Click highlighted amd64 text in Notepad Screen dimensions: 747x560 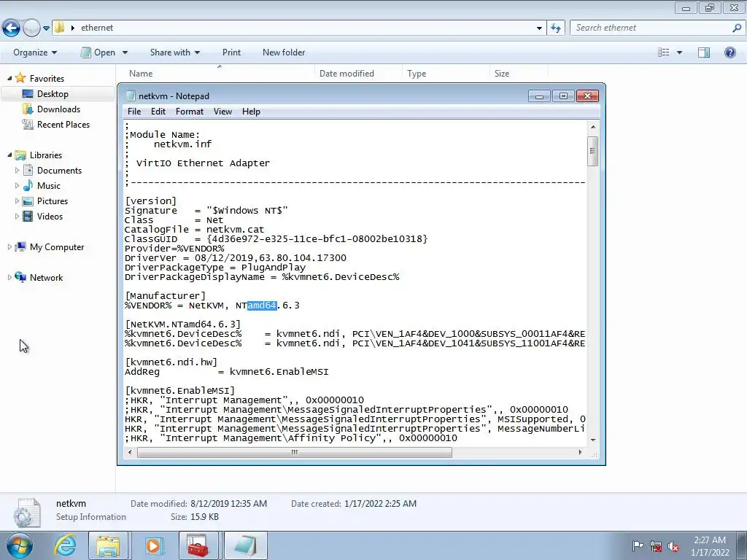[262, 306]
